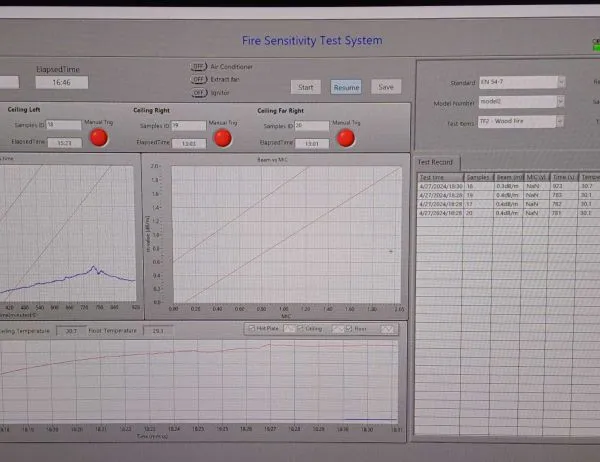Toggle the Ignitor OFF switch
Screen dimensions: 600x462
[199, 93]
